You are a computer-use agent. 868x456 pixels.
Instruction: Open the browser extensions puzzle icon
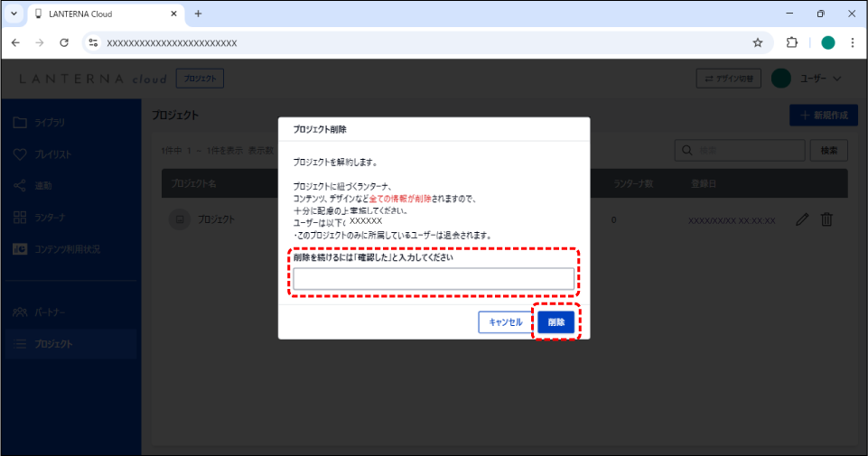point(792,42)
